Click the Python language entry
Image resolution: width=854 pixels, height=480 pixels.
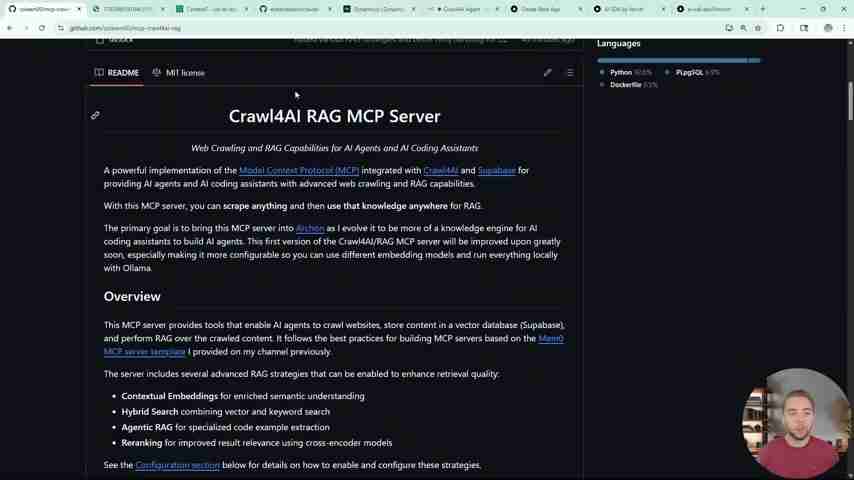[625, 72]
